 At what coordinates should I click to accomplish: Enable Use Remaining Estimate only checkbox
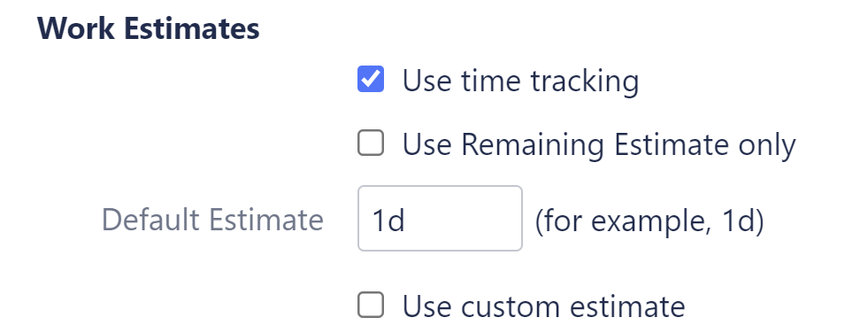371,143
